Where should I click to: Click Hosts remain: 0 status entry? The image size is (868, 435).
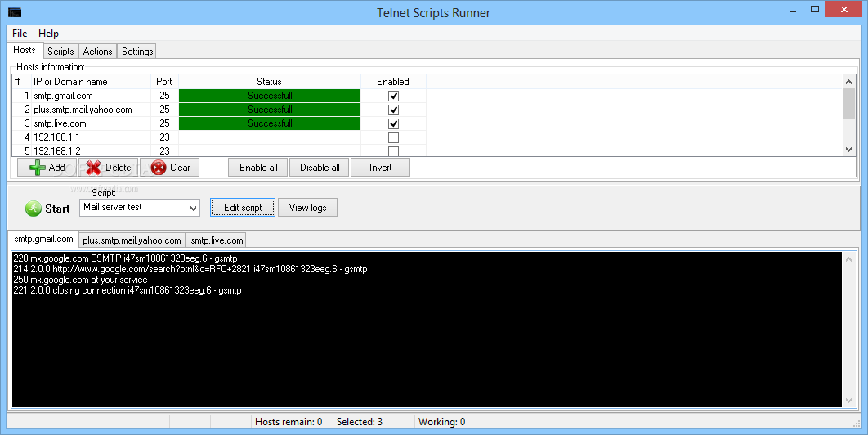point(289,422)
